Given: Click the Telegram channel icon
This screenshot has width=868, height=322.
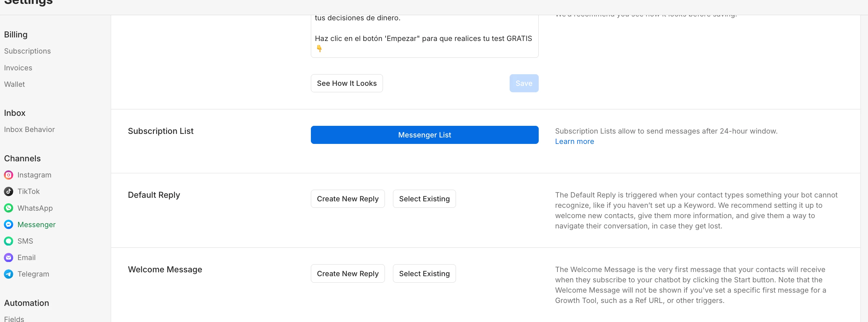Looking at the screenshot, I should point(8,274).
